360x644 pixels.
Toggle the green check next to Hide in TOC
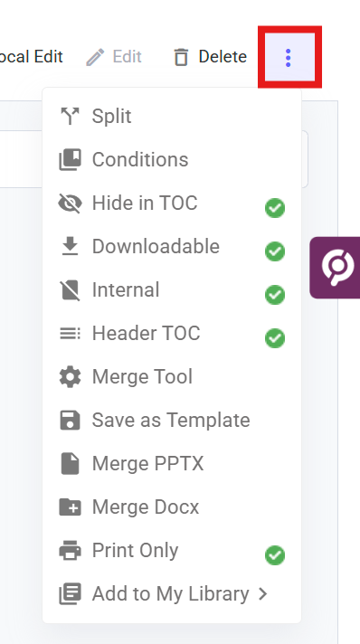(275, 208)
